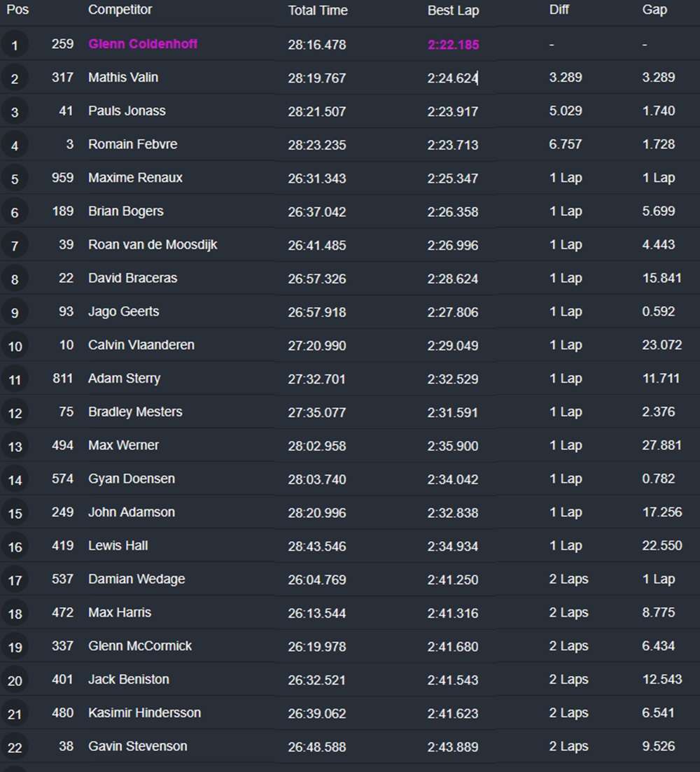This screenshot has width=700, height=772.
Task: Select competitor Mathis Valin
Action: [123, 78]
